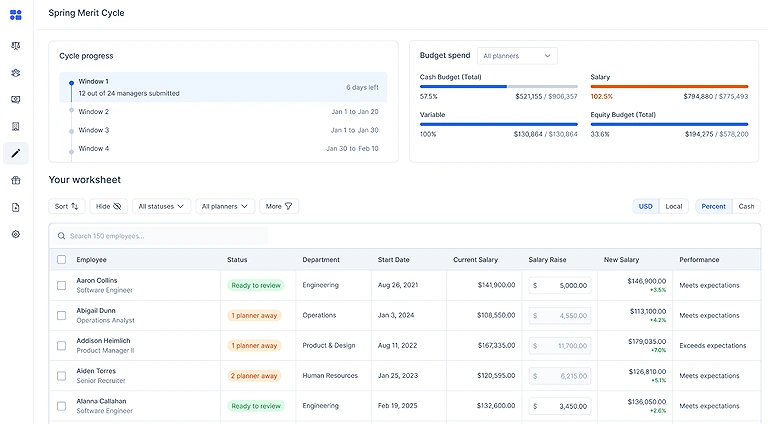Click the Window 1 timeline dot
This screenshot has height=424, width=768.
(72, 83)
